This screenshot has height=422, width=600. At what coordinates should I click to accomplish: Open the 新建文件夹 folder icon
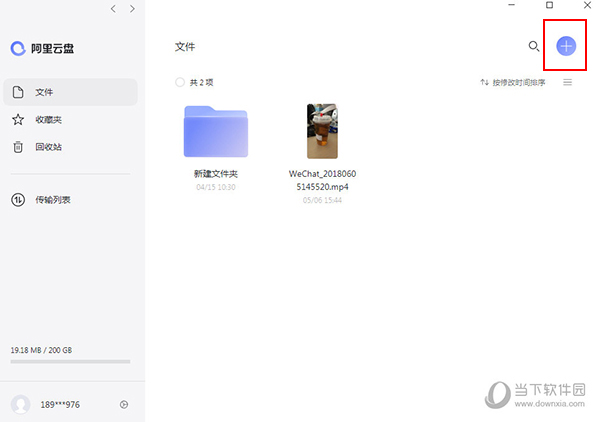(216, 131)
